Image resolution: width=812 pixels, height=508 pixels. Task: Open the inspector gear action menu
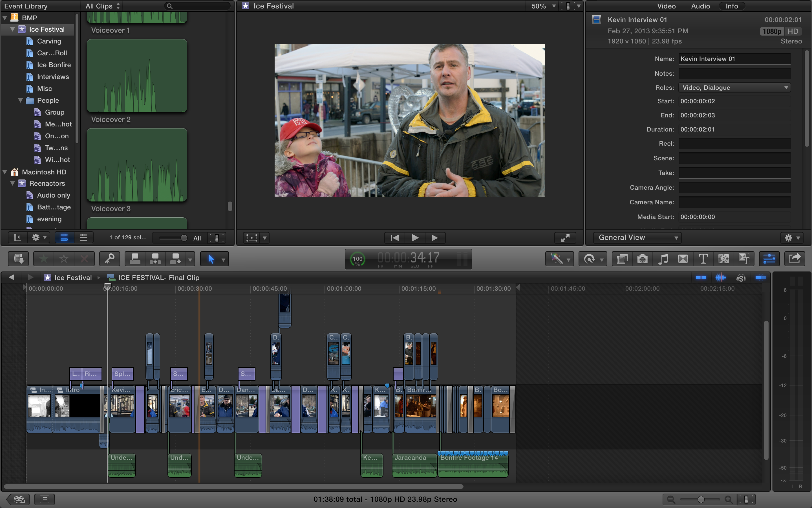[x=791, y=238]
